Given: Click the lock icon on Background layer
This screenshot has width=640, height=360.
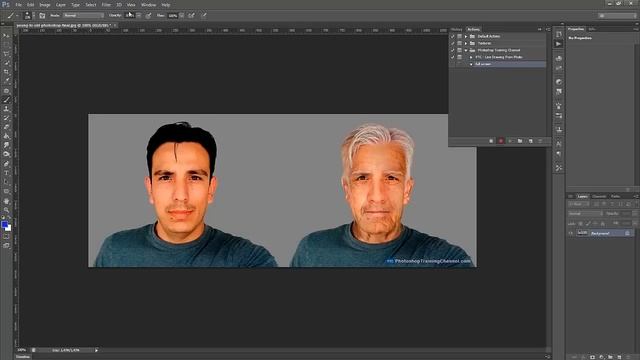Looking at the screenshot, I should click(627, 233).
